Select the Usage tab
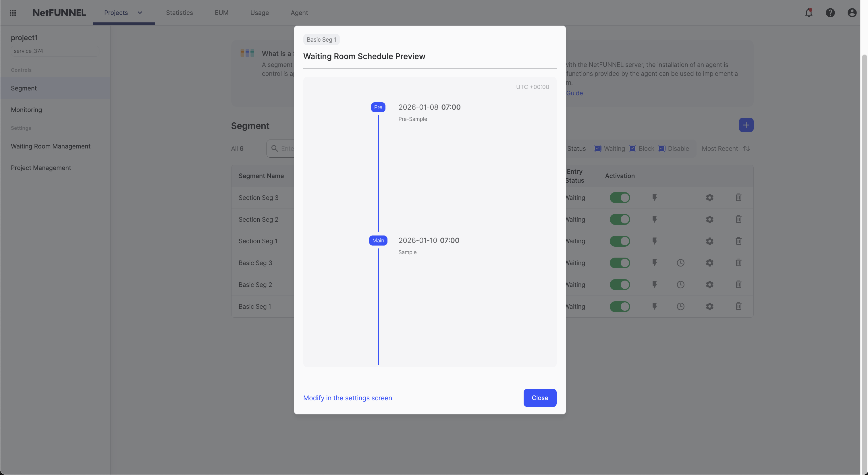 pos(259,12)
